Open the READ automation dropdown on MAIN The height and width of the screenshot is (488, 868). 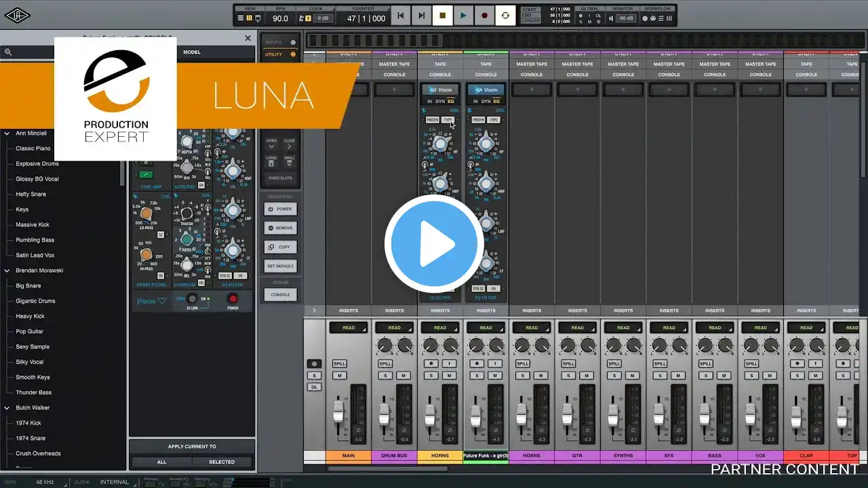pyautogui.click(x=349, y=327)
